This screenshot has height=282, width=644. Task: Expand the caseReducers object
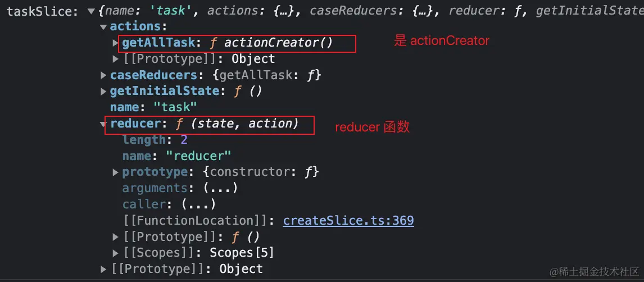click(103, 75)
